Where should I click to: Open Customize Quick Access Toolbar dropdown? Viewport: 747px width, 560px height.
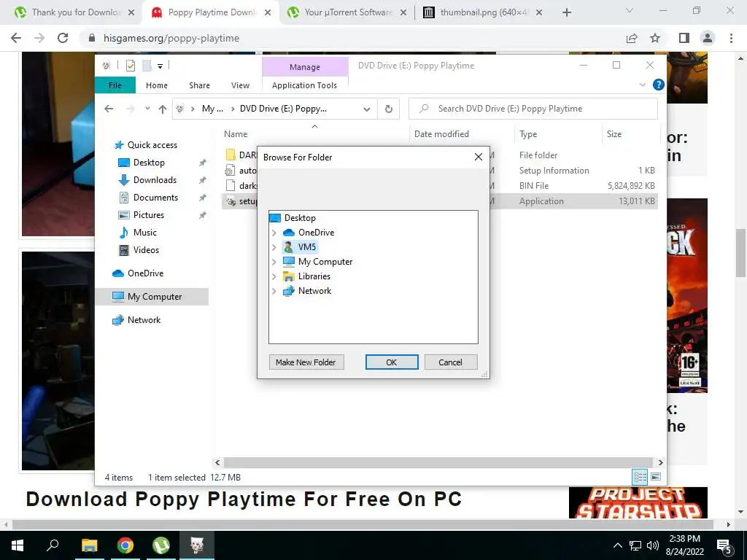(x=160, y=66)
